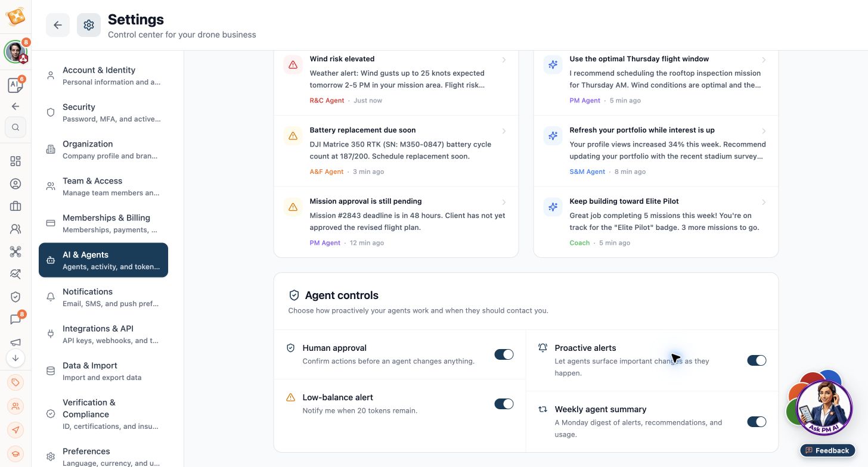This screenshot has width=868, height=467.
Task: Click the left-rail back arrow under AI document icon
Action: (15, 106)
